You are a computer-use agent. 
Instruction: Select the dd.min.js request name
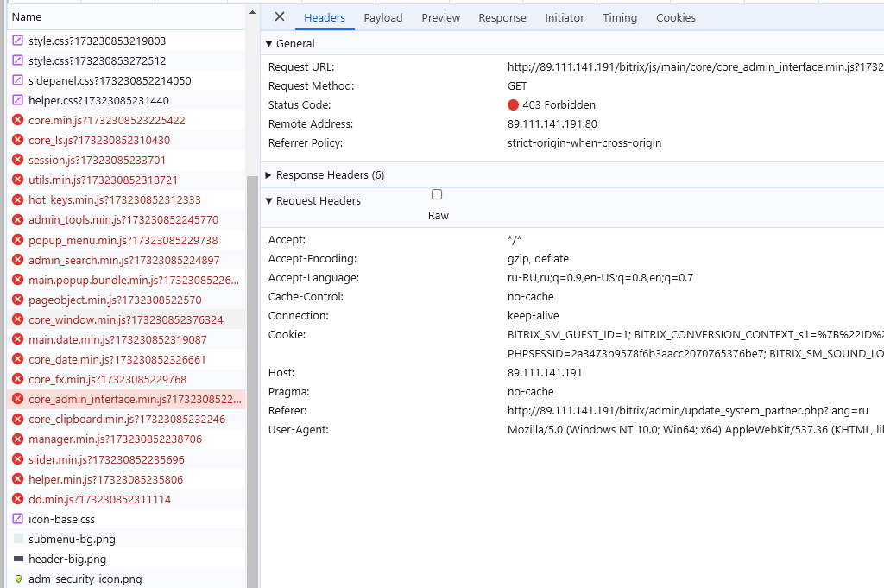click(100, 499)
